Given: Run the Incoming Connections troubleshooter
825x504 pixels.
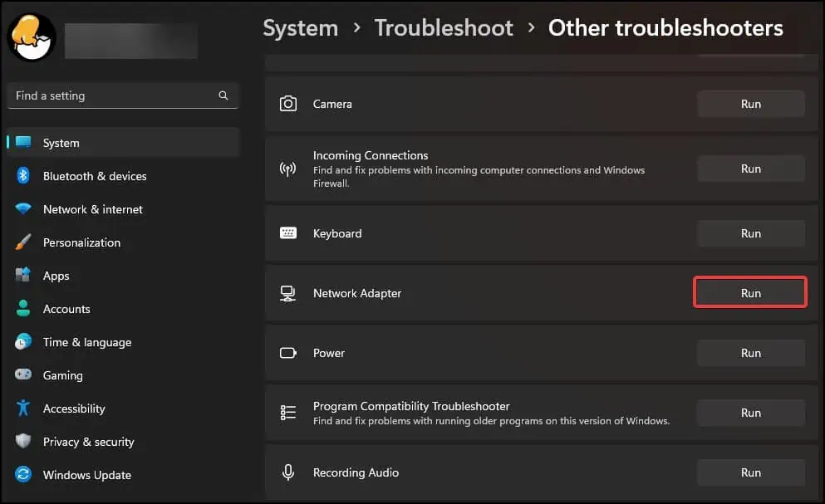Looking at the screenshot, I should click(x=751, y=169).
